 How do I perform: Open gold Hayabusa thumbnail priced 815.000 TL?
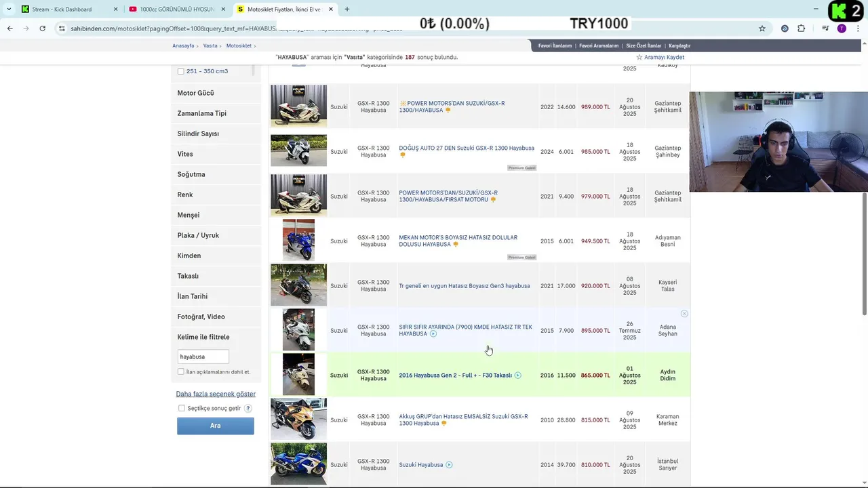point(298,419)
